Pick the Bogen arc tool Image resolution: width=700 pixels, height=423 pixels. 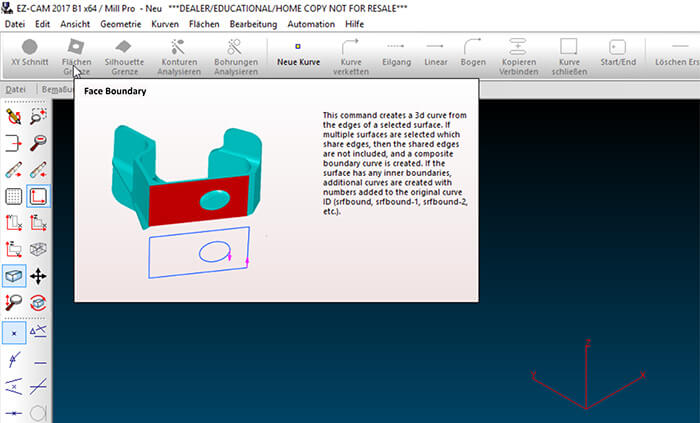click(x=473, y=55)
